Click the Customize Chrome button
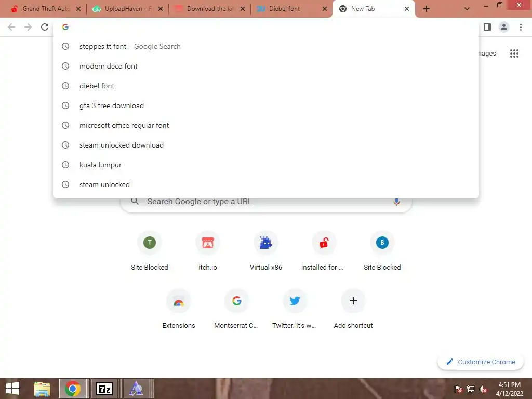Screen dimensions: 532x399 pos(481,362)
